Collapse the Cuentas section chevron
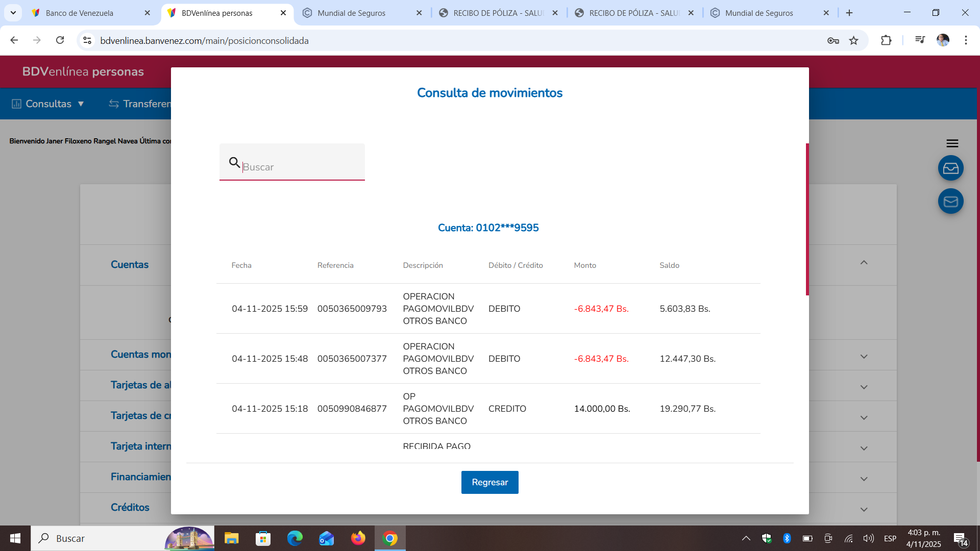The width and height of the screenshot is (980, 551). click(x=864, y=263)
